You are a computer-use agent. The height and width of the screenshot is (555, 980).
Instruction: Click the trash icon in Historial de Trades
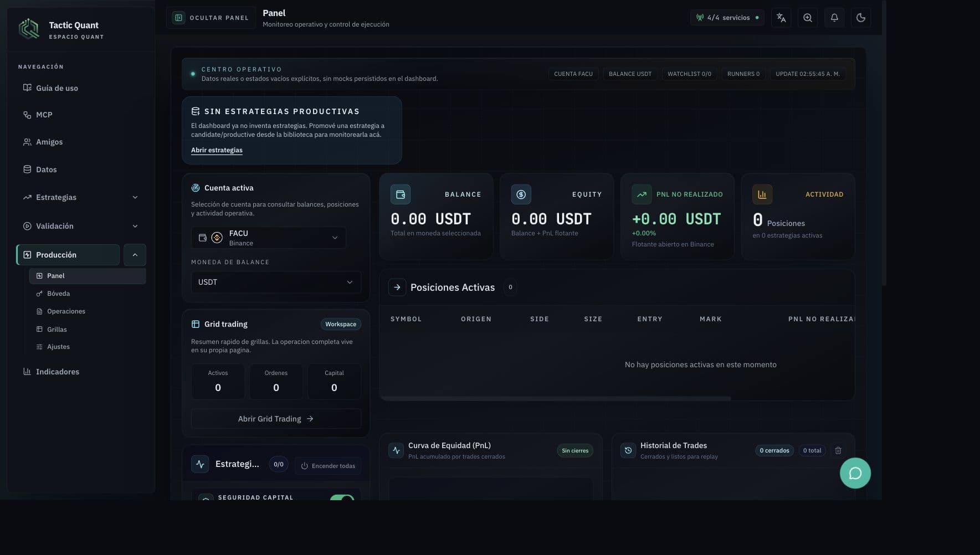(x=838, y=450)
